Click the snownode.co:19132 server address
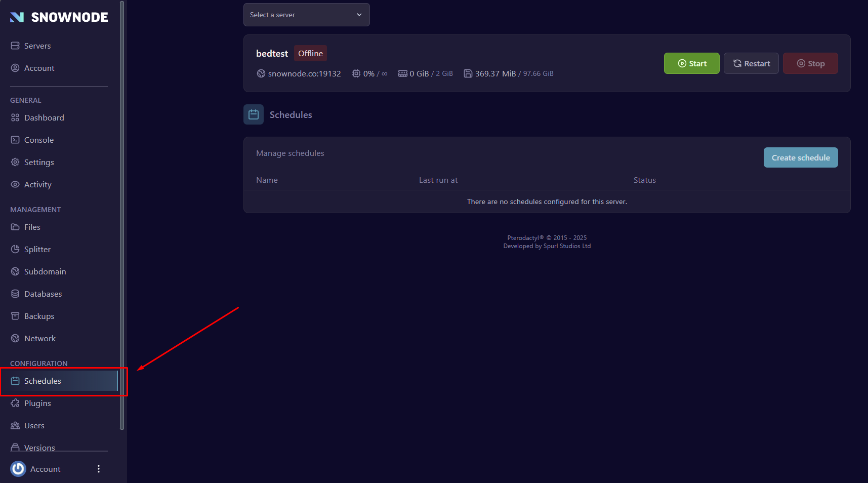The image size is (868, 483). coord(305,73)
